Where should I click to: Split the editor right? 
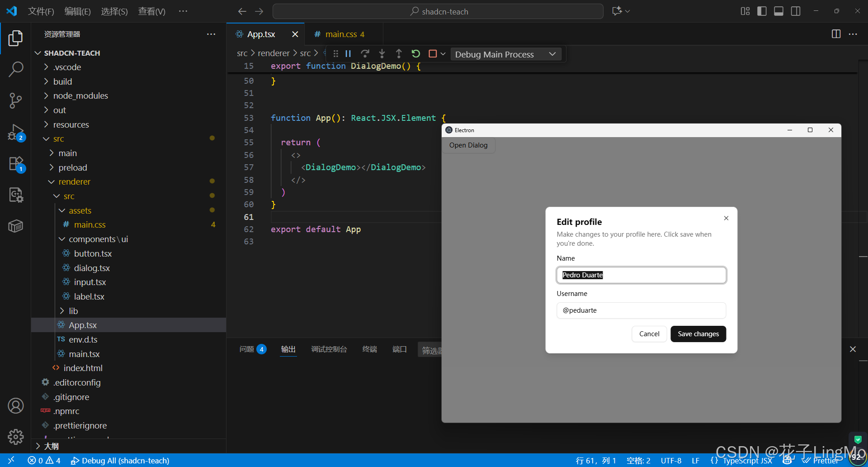coord(836,34)
